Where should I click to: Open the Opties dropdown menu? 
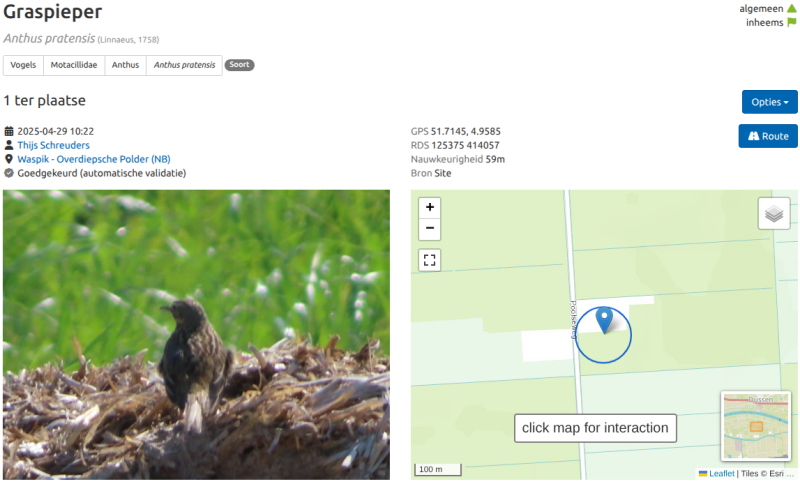[769, 102]
